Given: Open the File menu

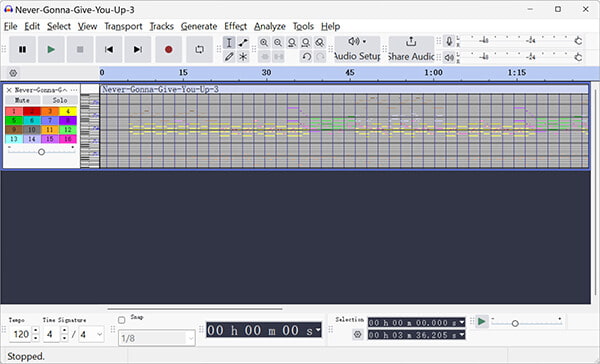Looking at the screenshot, I should point(10,26).
